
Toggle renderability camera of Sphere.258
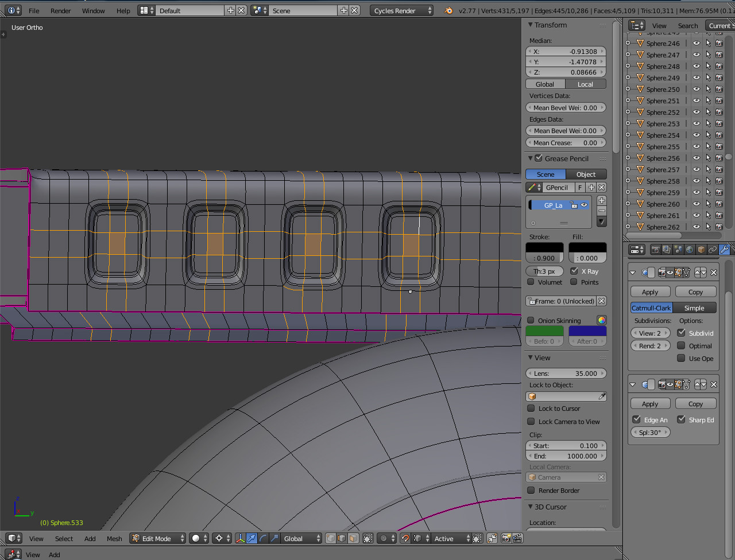pos(719,181)
